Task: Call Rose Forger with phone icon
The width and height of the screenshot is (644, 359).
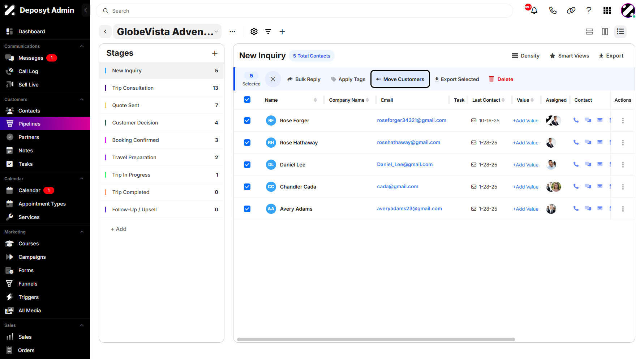Action: pyautogui.click(x=576, y=120)
